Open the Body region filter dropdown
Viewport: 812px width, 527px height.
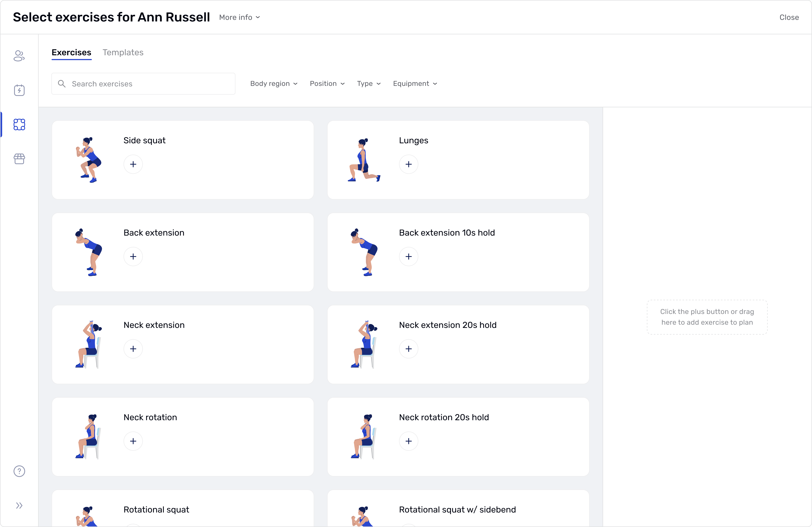click(x=274, y=83)
